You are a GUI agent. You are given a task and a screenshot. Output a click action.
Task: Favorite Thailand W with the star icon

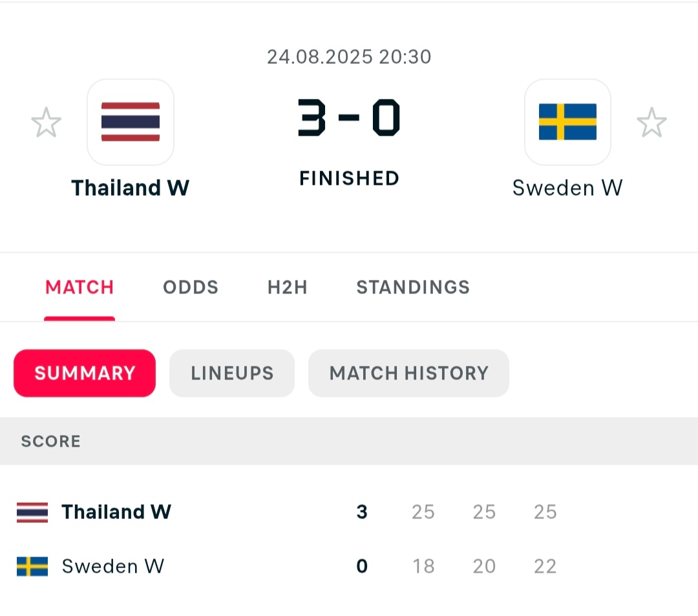[x=47, y=122]
